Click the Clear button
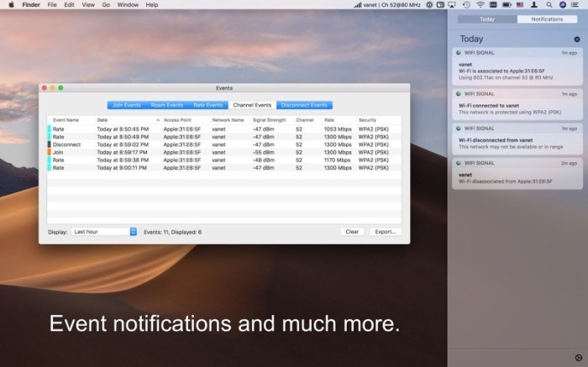Image resolution: width=588 pixels, height=367 pixels. tap(352, 231)
